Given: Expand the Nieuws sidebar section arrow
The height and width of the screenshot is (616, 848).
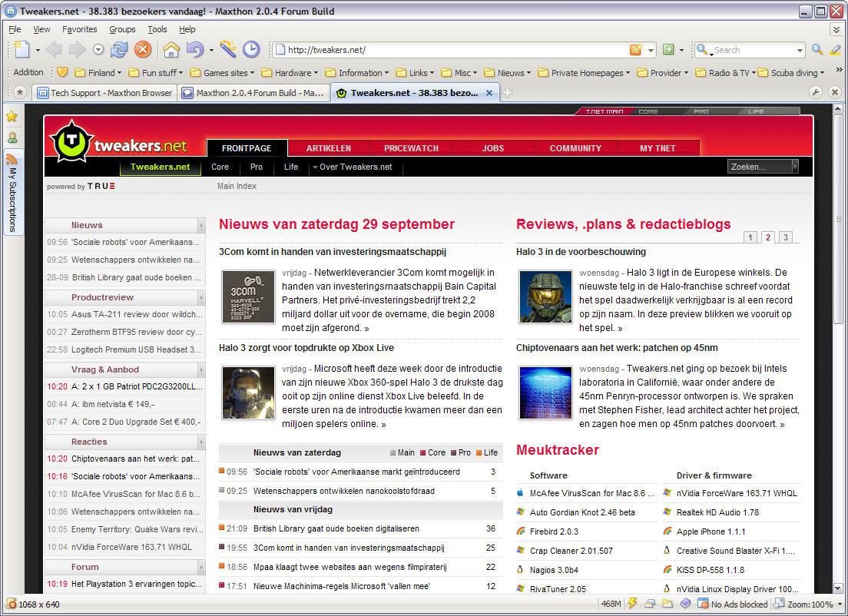Looking at the screenshot, I should pyautogui.click(x=201, y=225).
